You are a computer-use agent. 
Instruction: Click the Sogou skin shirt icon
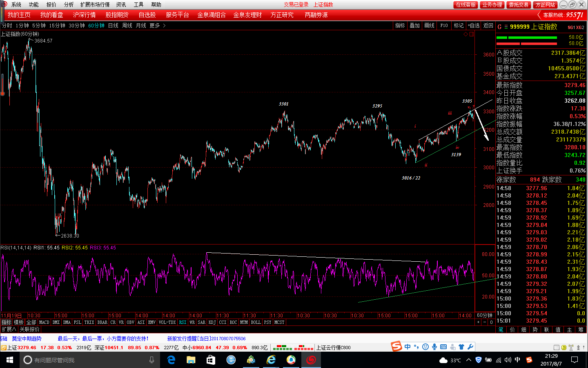click(461, 347)
